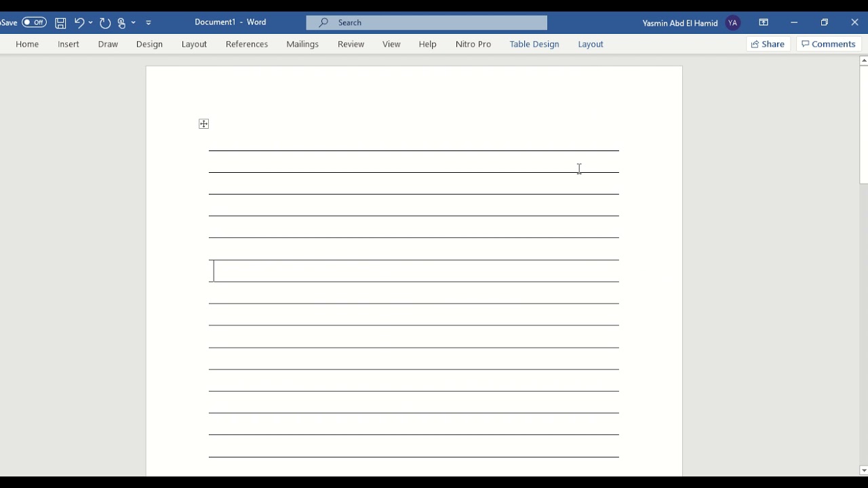The image size is (868, 488).
Task: Open the Home tab
Action: tap(27, 44)
